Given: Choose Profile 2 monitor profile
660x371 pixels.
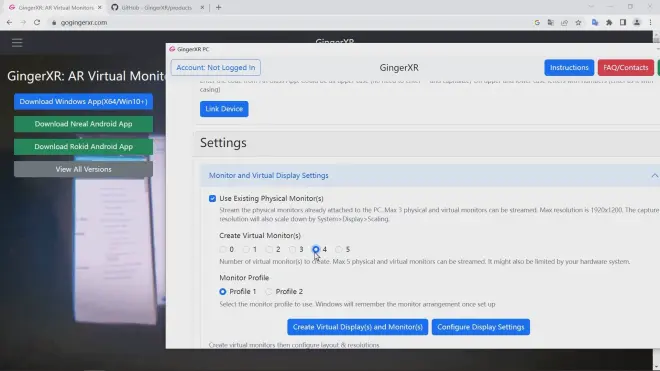Looking at the screenshot, I should click(x=269, y=291).
